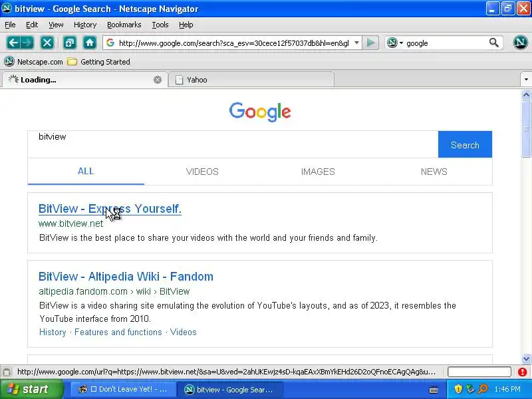Follow the Features and functions sublink
The image size is (532, 399).
click(118, 332)
